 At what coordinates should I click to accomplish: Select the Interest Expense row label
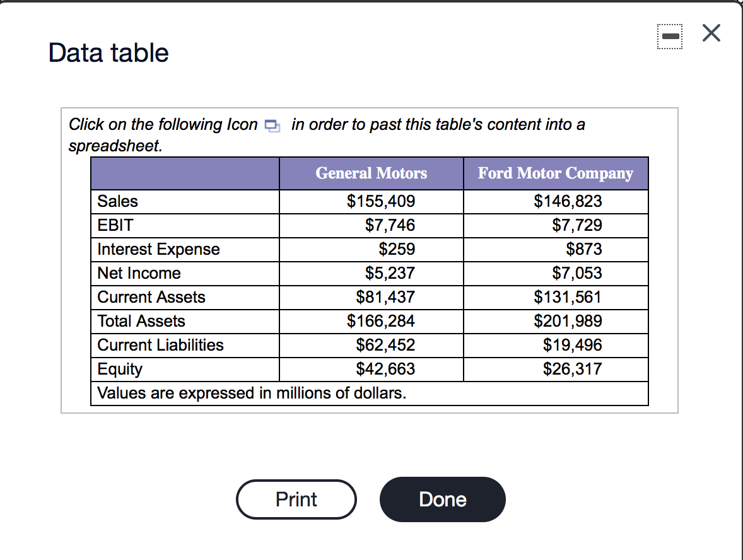pyautogui.click(x=158, y=249)
